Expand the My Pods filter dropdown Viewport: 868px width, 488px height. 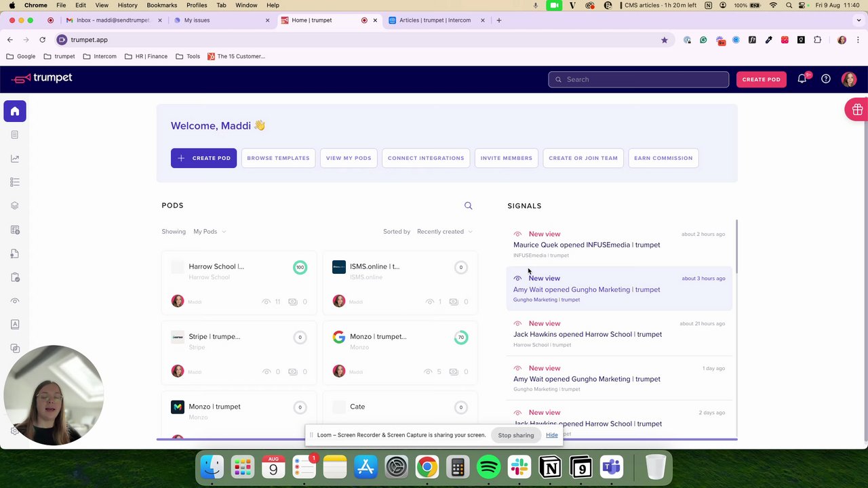210,232
